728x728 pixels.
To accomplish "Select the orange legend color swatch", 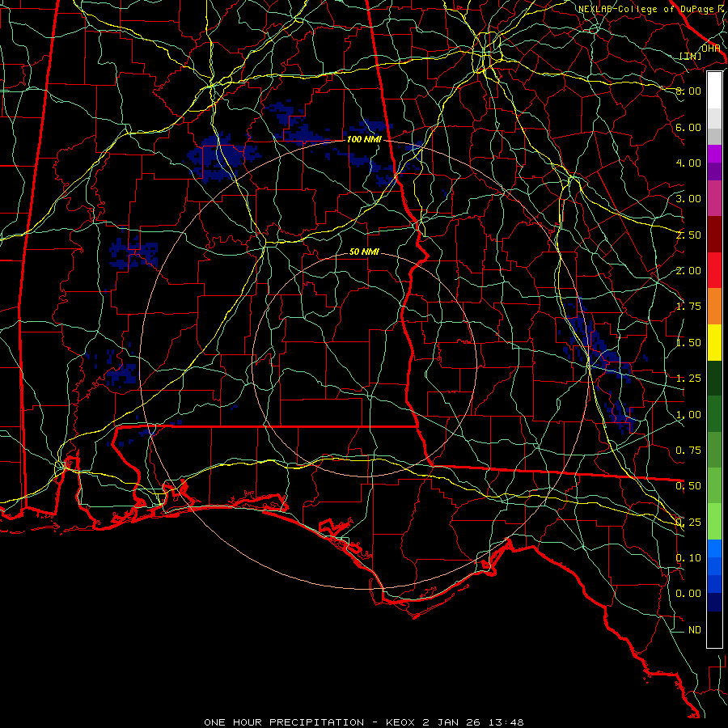I will (714, 306).
